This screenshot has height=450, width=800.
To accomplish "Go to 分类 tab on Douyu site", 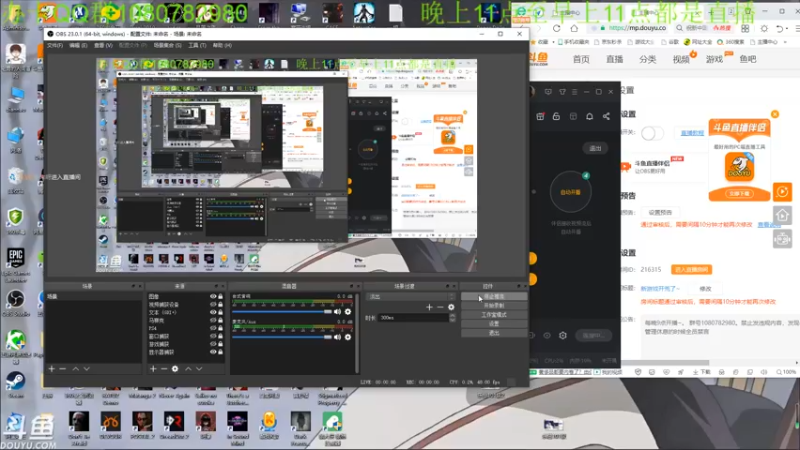I will pos(647,59).
